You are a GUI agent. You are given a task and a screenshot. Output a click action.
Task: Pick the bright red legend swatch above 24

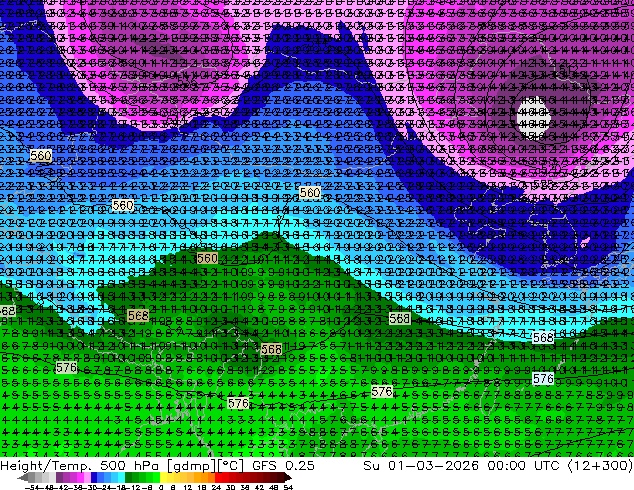pyautogui.click(x=218, y=478)
